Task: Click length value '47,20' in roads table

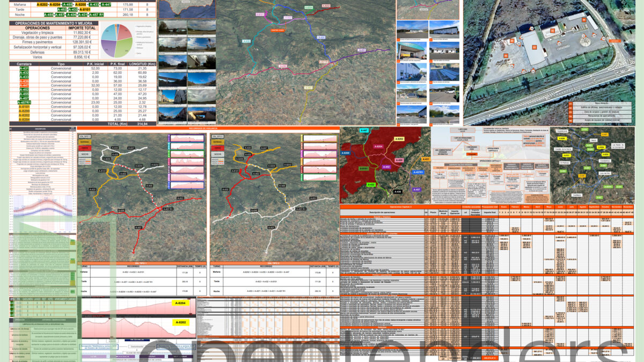Action: (x=142, y=94)
